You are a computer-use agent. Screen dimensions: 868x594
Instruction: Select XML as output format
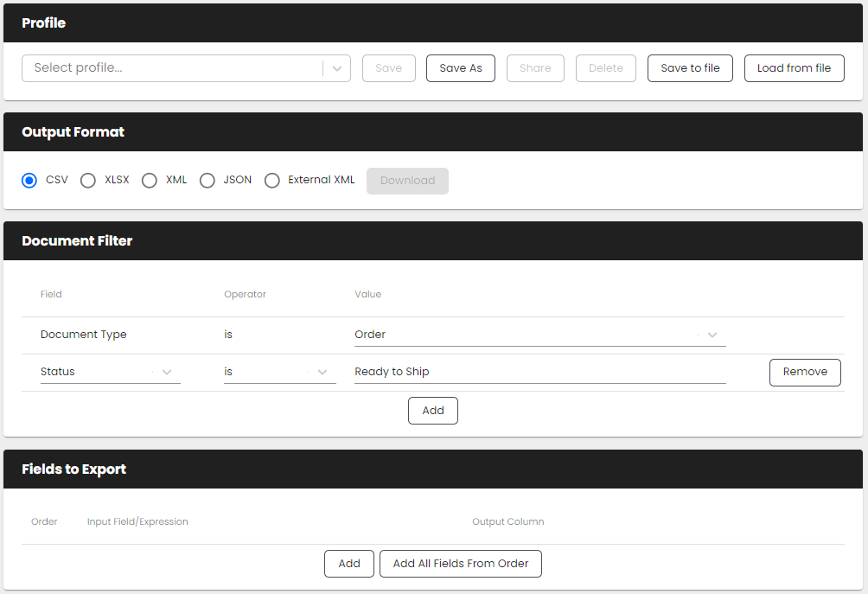click(150, 181)
